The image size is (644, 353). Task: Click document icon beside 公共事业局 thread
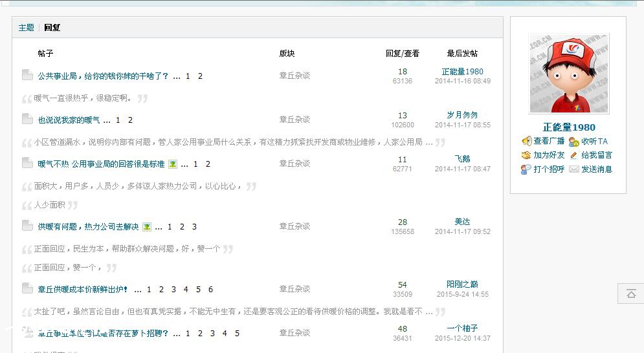[x=28, y=75]
